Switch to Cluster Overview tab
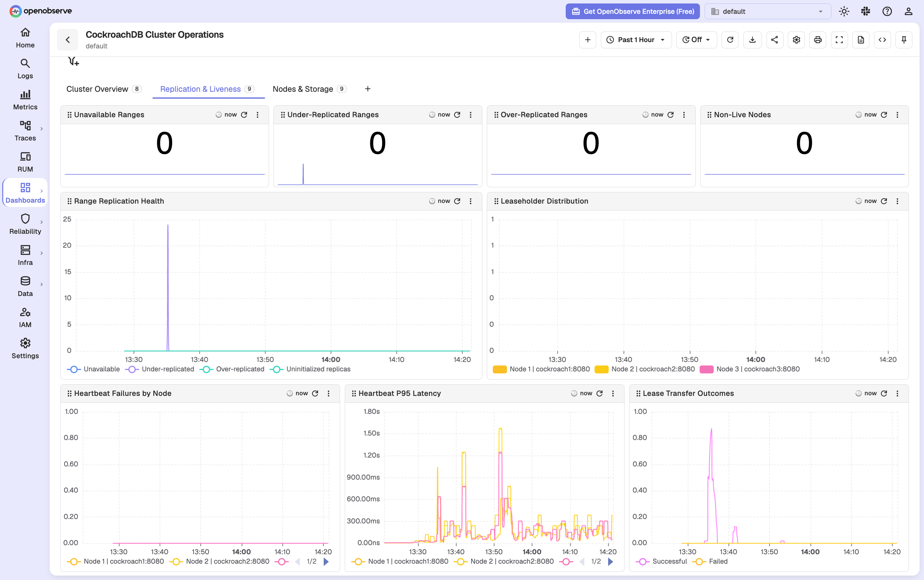924x580 pixels. (104, 89)
